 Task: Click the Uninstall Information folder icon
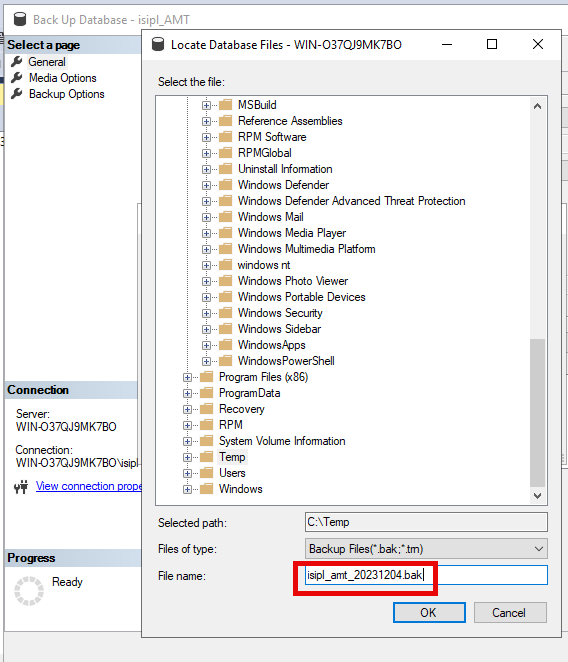(x=226, y=169)
